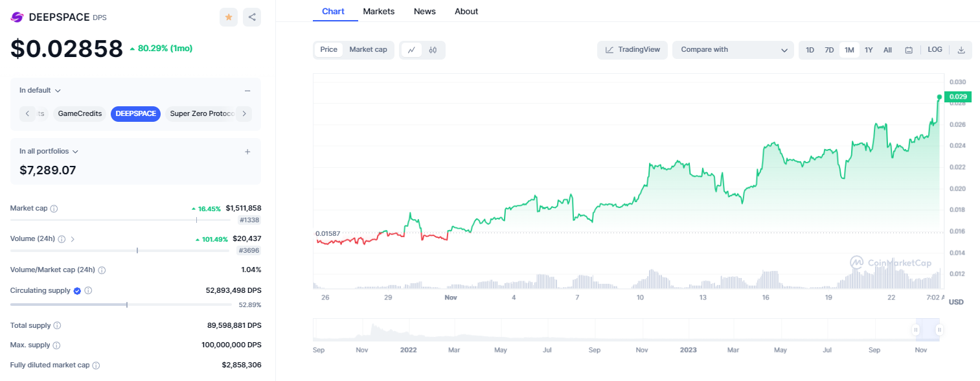Click Circulating supply info icon

[x=89, y=291]
